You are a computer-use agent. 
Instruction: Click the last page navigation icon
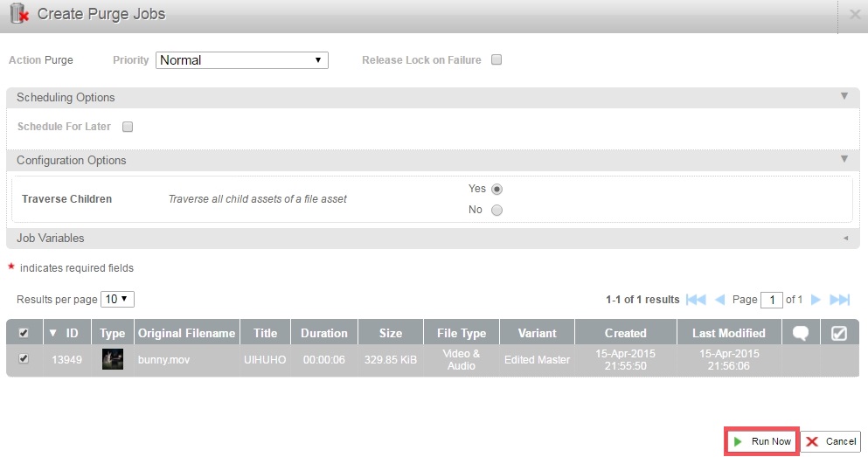(839, 300)
